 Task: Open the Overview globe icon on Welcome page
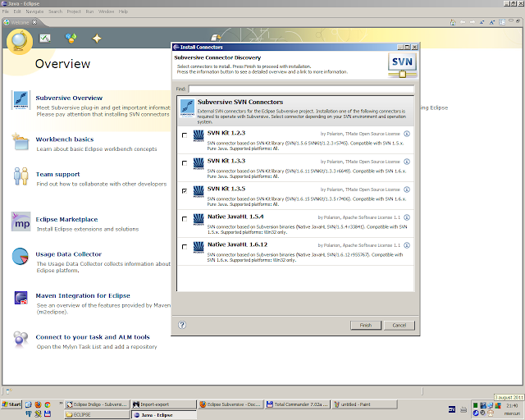(x=19, y=42)
